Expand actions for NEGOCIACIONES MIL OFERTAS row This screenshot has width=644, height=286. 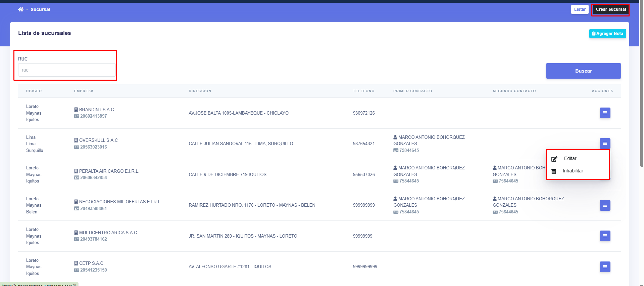(x=605, y=205)
